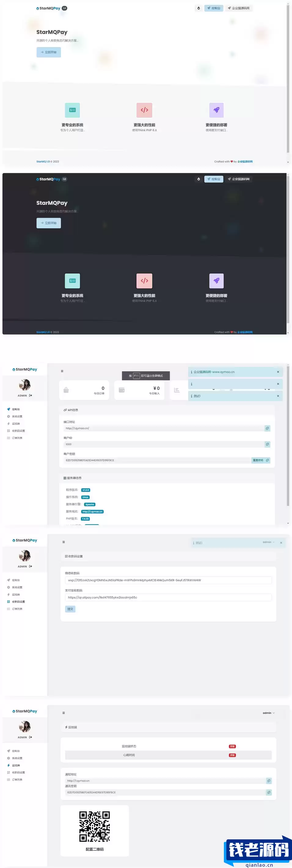Open admin dropdown on 收款码设置 page header
The height and width of the screenshot is (868, 292).
269,542
